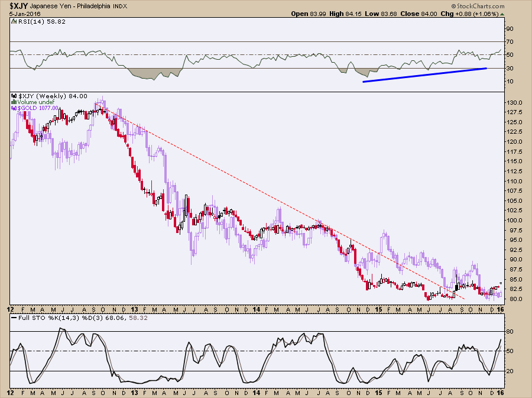Image resolution: width=532 pixels, height=398 pixels.
Task: Click the candlestick legend icon before $XJY (Weekly)
Action: (x=14, y=96)
